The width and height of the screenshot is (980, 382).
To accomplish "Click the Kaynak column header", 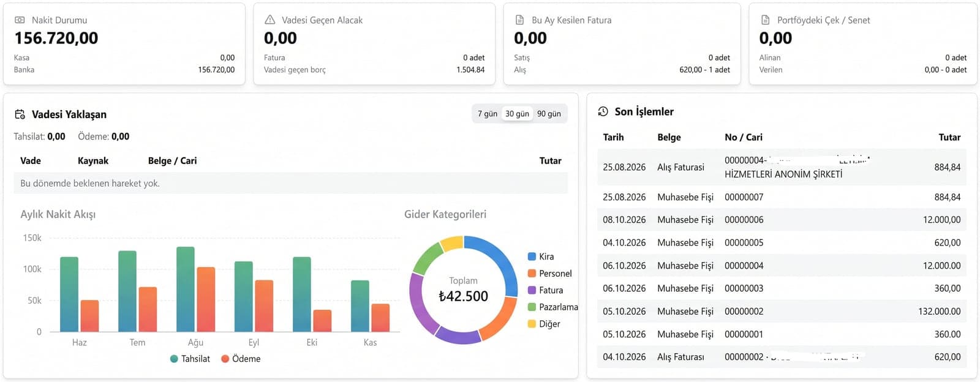I will [x=93, y=161].
